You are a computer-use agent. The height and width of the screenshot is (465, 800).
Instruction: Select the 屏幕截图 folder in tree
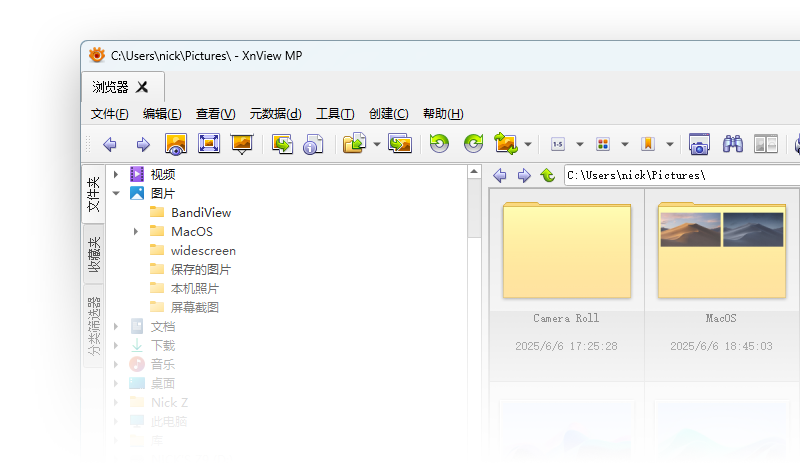194,307
